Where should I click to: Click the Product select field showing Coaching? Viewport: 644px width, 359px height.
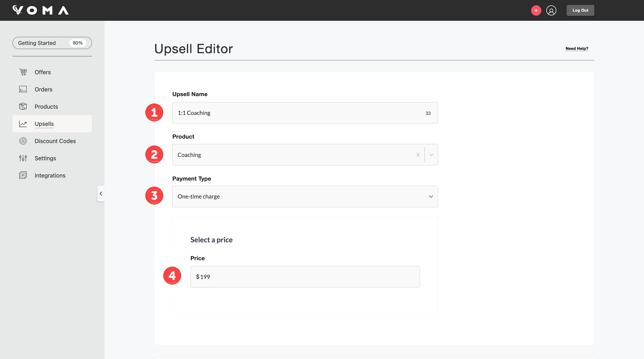click(x=305, y=155)
